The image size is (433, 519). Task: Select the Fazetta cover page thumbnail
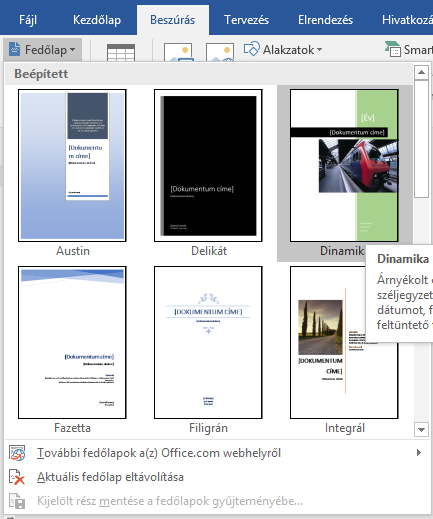pyautogui.click(x=72, y=342)
